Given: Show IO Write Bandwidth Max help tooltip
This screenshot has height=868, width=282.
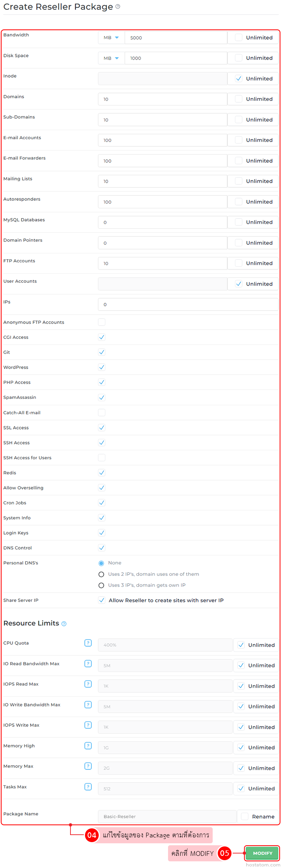Looking at the screenshot, I should coord(88,704).
